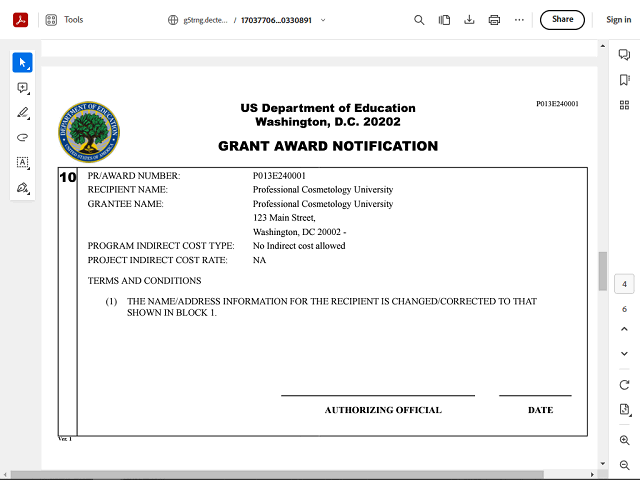Open the Tools menu

(73, 20)
